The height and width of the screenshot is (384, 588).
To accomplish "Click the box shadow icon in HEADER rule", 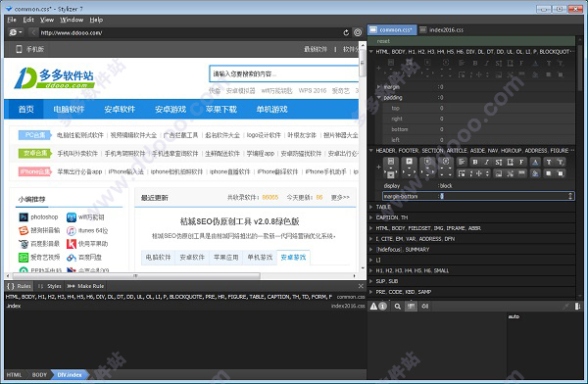I will pos(561,173).
